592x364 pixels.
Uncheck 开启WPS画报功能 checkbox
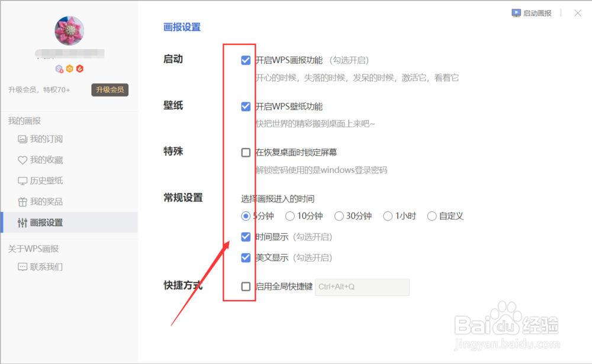(246, 60)
